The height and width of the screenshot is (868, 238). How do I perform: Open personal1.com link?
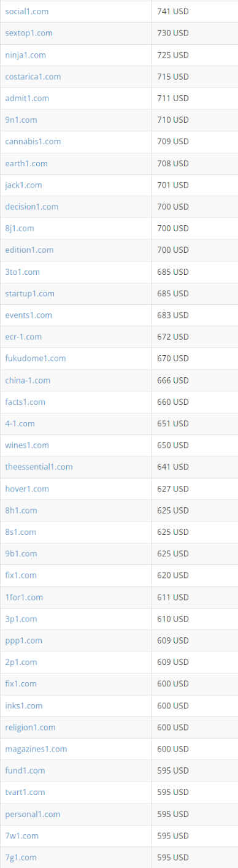33,814
